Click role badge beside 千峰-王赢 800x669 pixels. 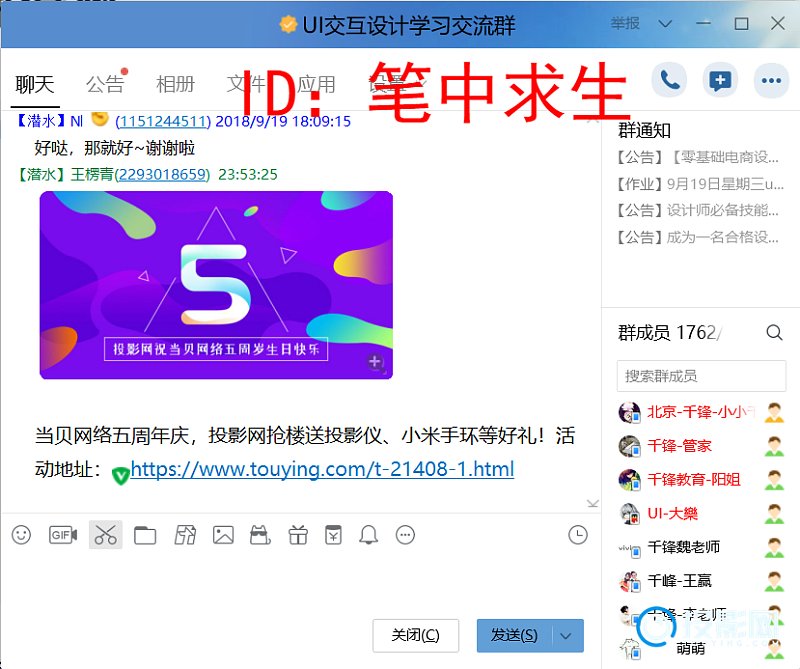coord(774,581)
